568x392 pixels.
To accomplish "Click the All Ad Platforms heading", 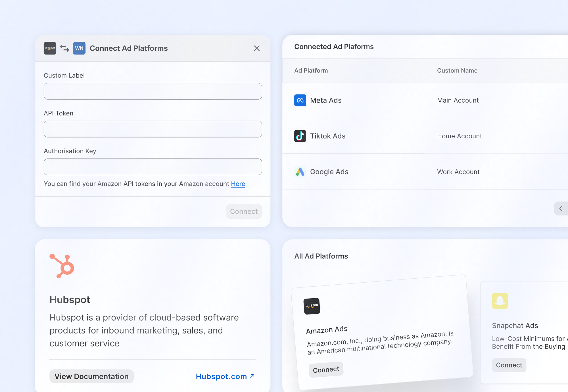I will [x=321, y=256].
